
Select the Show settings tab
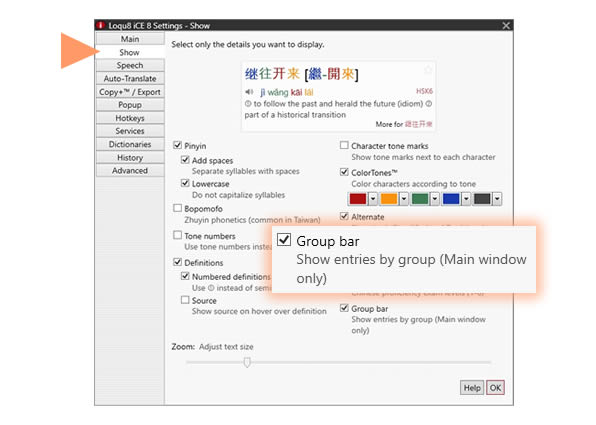coord(130,52)
